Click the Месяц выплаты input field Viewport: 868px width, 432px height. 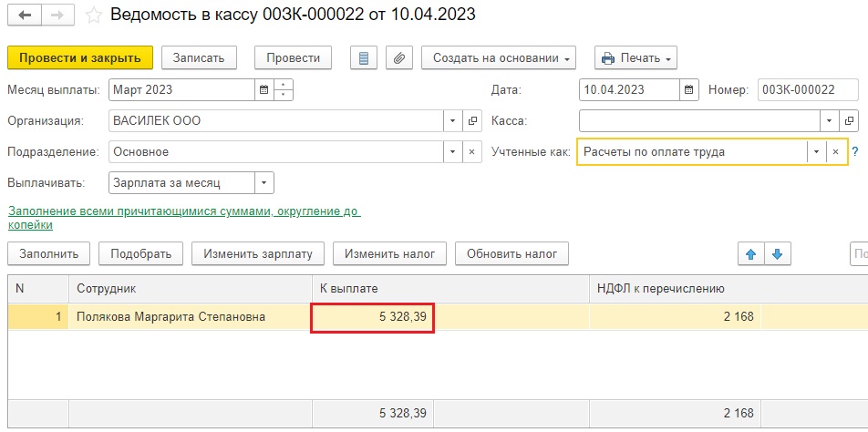coord(182,89)
